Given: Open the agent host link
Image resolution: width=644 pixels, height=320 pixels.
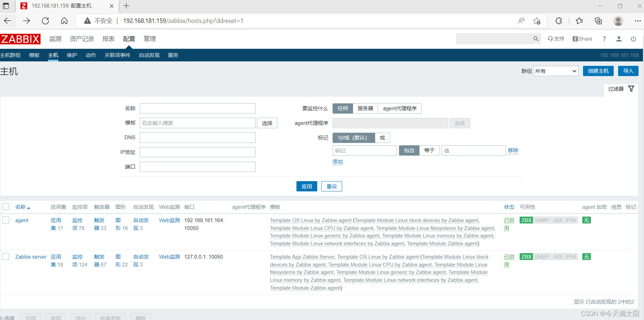Looking at the screenshot, I should tap(22, 220).
